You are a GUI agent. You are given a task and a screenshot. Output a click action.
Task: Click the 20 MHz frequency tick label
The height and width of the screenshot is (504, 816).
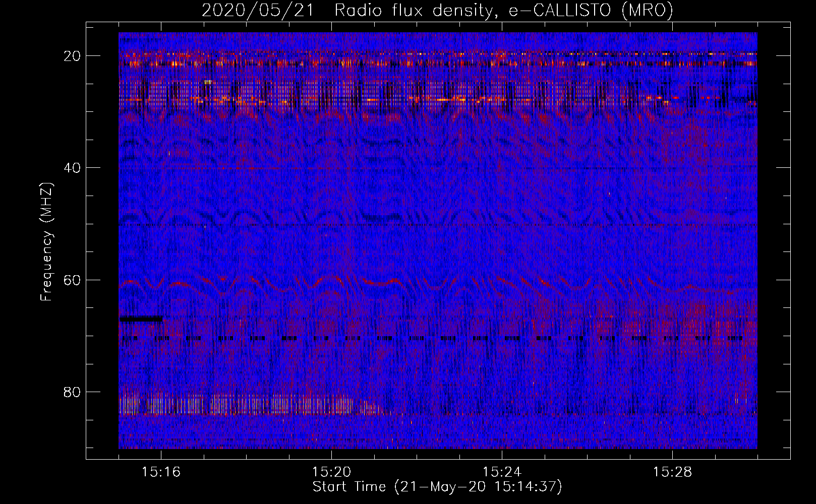72,56
